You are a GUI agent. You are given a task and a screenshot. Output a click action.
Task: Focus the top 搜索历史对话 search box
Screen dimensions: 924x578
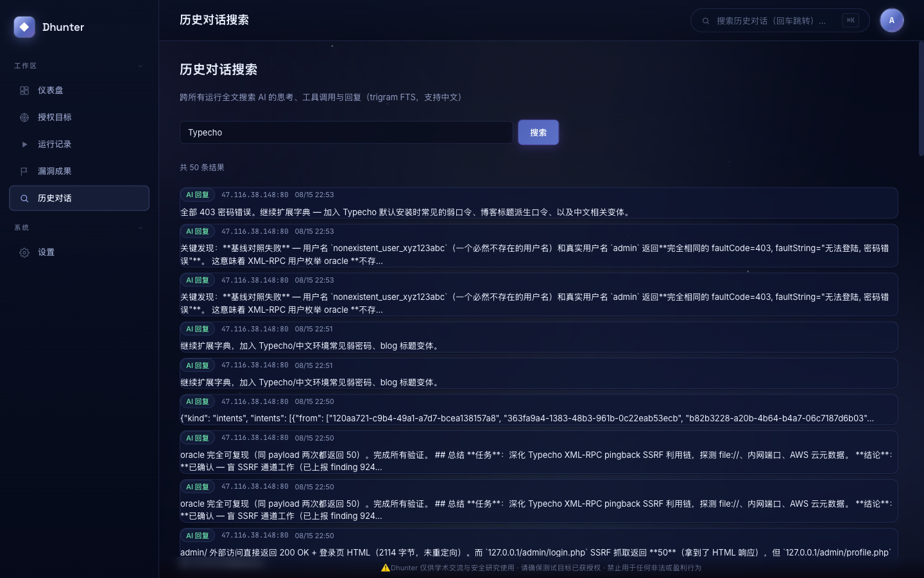pos(780,21)
